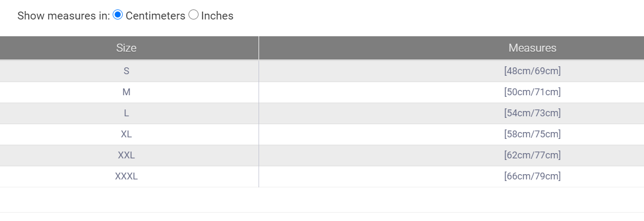Select the L size cell
Viewport: 644px width, 221px height.
[x=126, y=113]
